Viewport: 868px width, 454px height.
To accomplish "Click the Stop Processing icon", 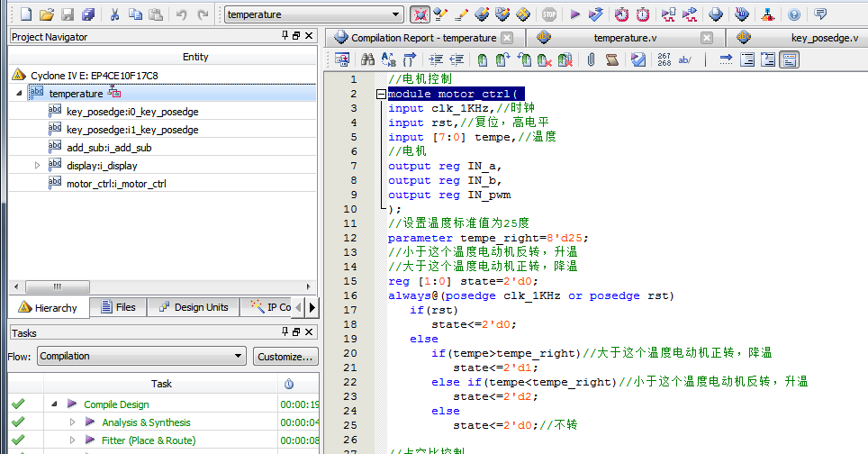I will (x=549, y=14).
